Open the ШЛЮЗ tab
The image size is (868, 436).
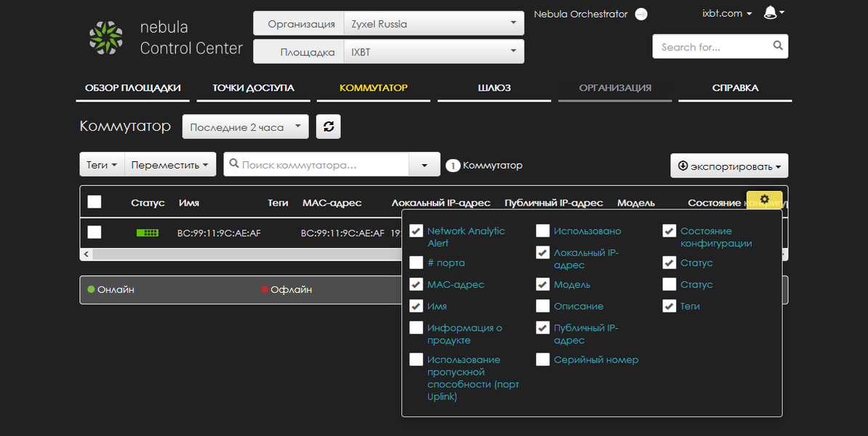494,88
